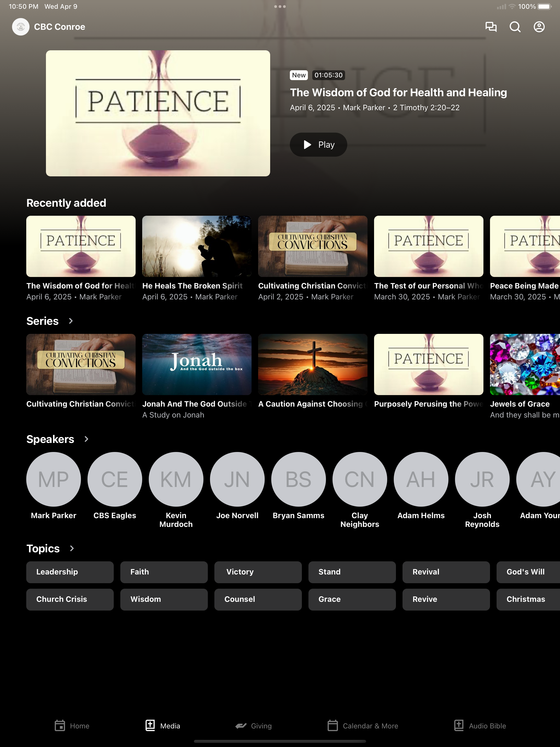Choose the Stand topic

[352, 572]
